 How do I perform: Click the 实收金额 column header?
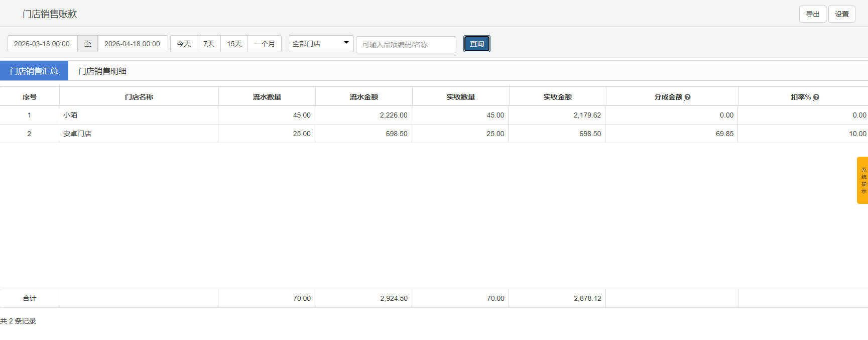tap(558, 97)
